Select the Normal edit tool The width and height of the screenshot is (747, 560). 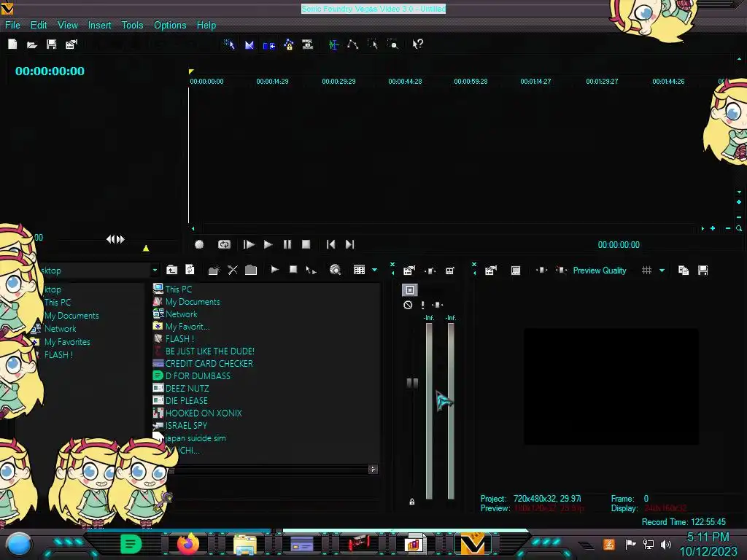point(333,44)
